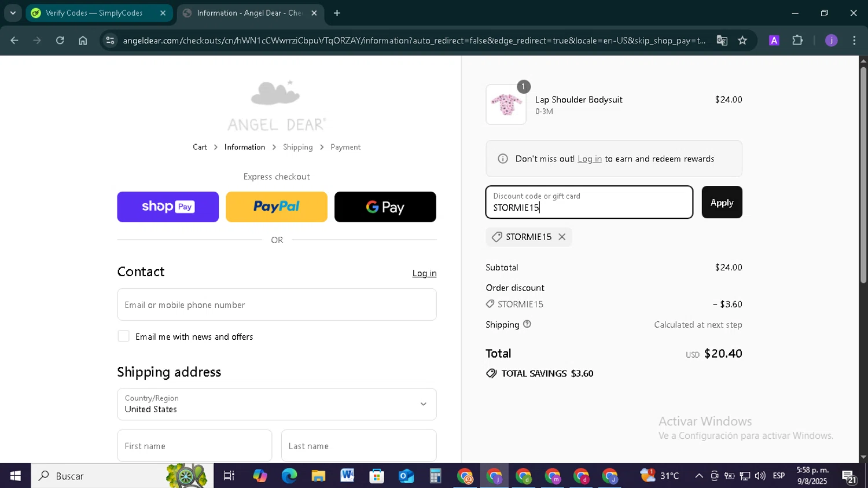
Task: Open File Explorer from taskbar
Action: pos(318,476)
